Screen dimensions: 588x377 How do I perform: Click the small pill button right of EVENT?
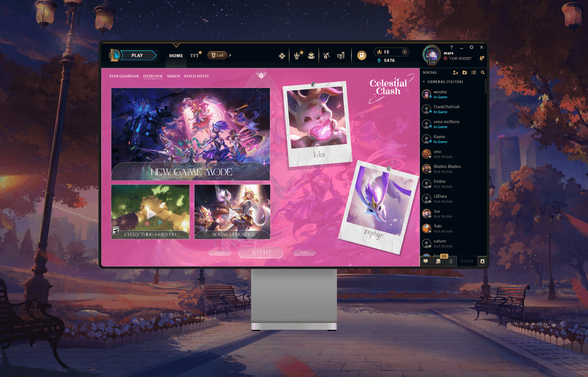click(304, 253)
